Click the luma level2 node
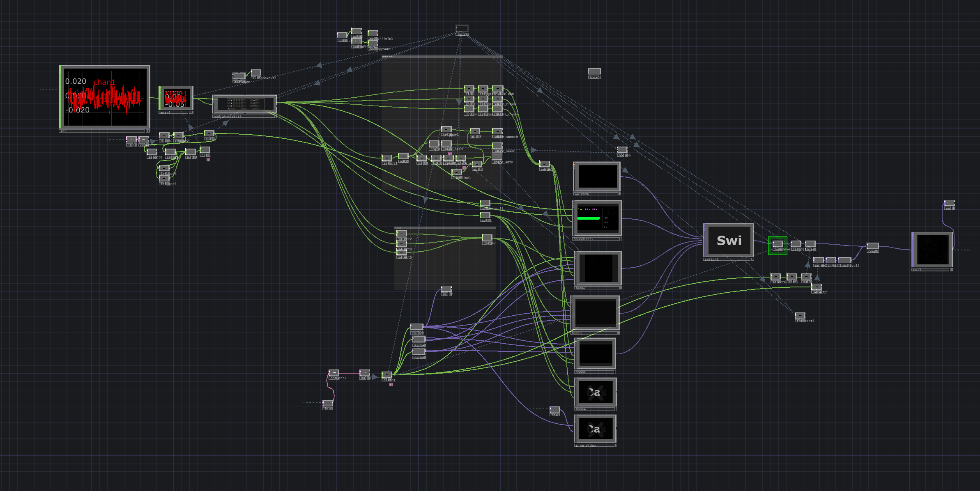The height and width of the screenshot is (491, 980). coord(844,260)
